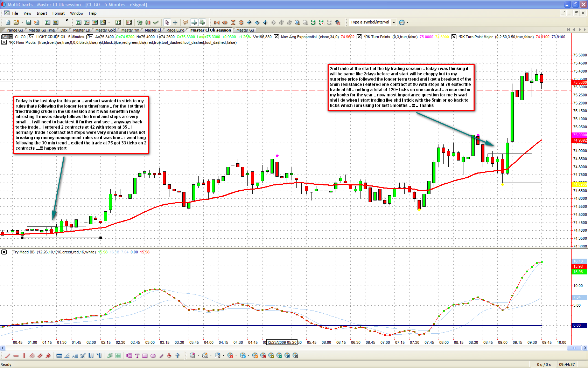The height and width of the screenshot is (368, 588).
Task: Click the magenta 75.0000 price marker
Action: [x=580, y=135]
